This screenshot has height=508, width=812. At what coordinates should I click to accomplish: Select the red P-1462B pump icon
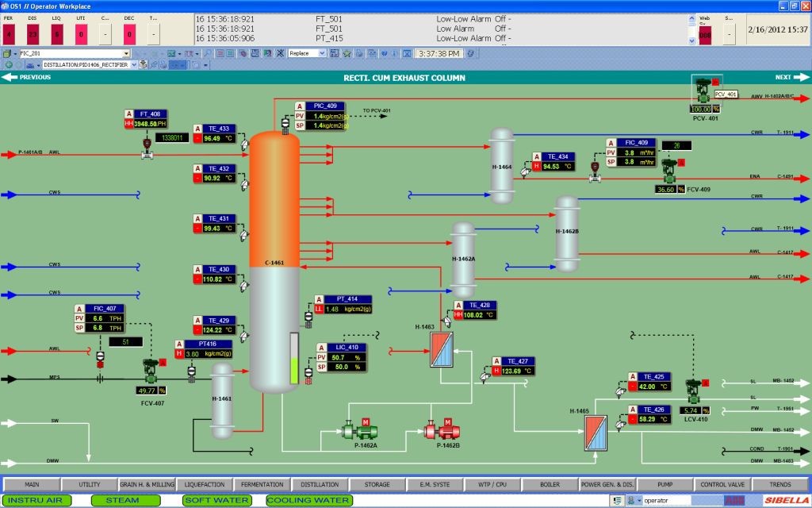pyautogui.click(x=442, y=431)
